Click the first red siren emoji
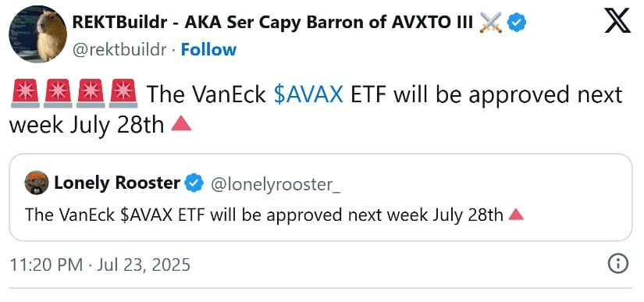This screenshot has height=302, width=644. tap(25, 94)
